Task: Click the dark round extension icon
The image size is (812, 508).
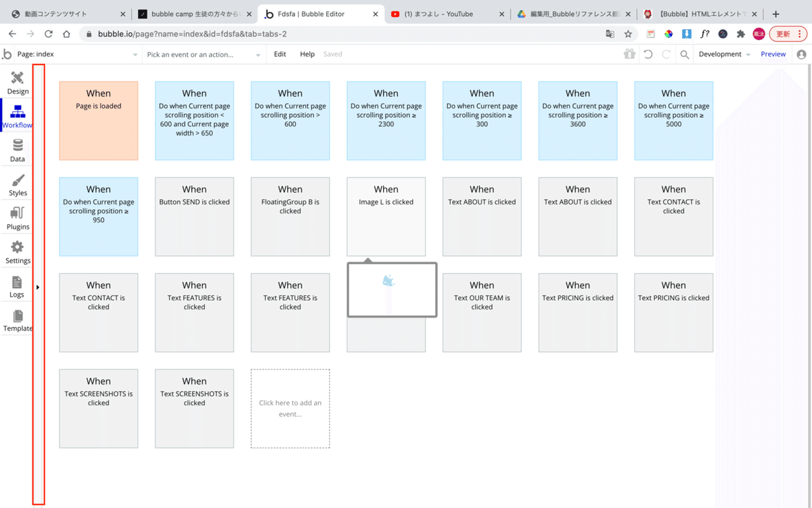Action: pyautogui.click(x=723, y=34)
